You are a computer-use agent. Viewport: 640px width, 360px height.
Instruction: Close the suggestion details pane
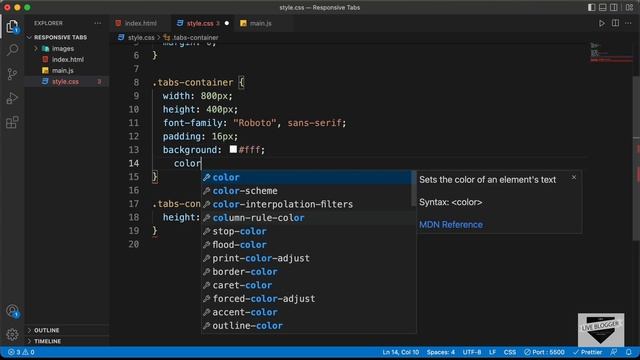[574, 177]
